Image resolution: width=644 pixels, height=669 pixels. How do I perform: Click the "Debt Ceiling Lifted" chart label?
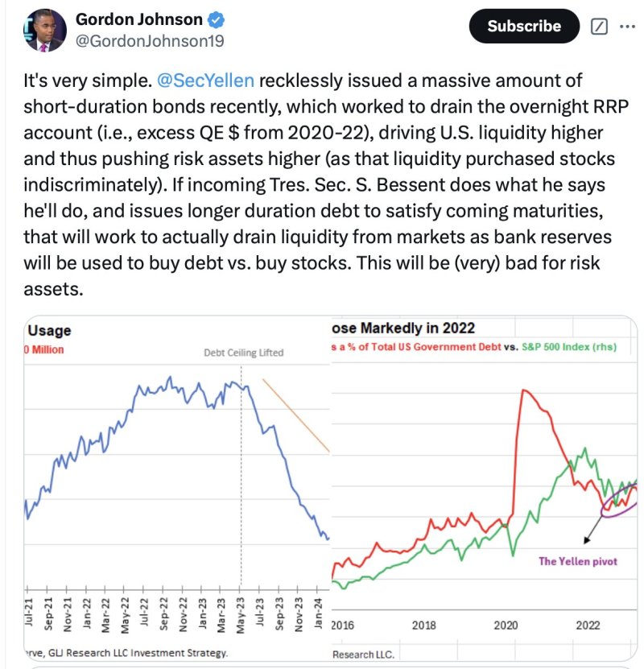(x=245, y=353)
